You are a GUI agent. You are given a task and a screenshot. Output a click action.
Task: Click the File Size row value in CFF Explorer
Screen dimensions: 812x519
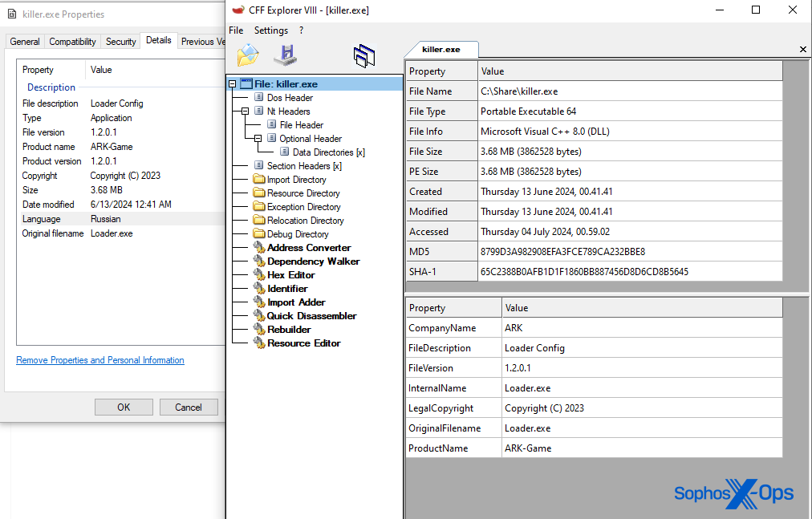click(630, 152)
